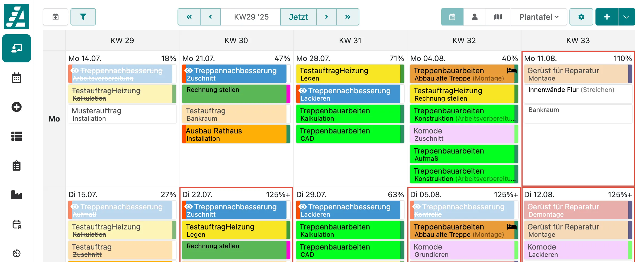Click magenta color bar on Rechnung stellen Mo 21.07.
This screenshot has width=644, height=262.
coord(288,94)
